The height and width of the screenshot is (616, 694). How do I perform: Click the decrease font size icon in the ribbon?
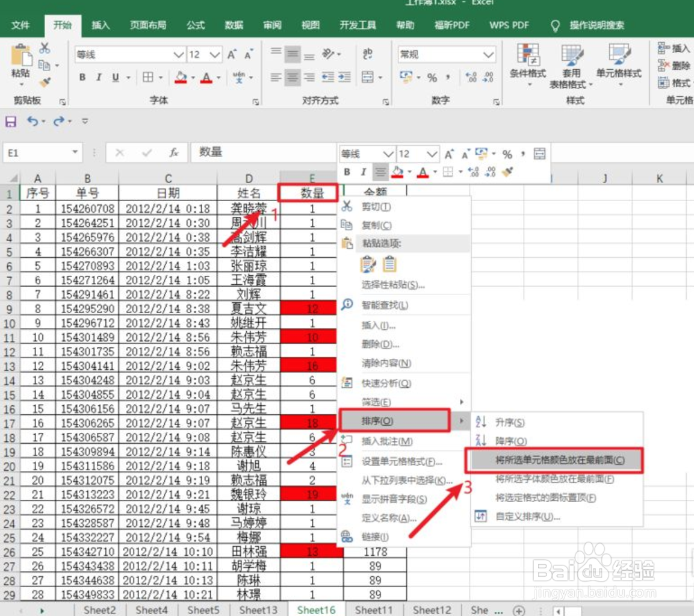(x=249, y=54)
